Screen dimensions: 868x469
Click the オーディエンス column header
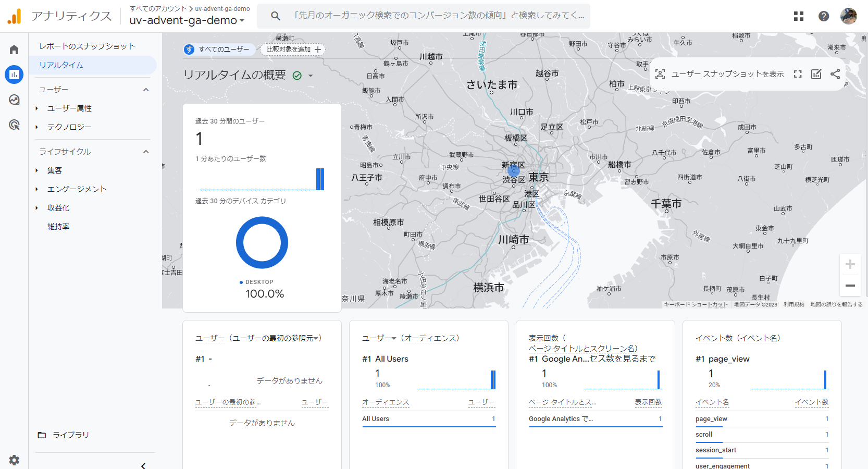[386, 402]
